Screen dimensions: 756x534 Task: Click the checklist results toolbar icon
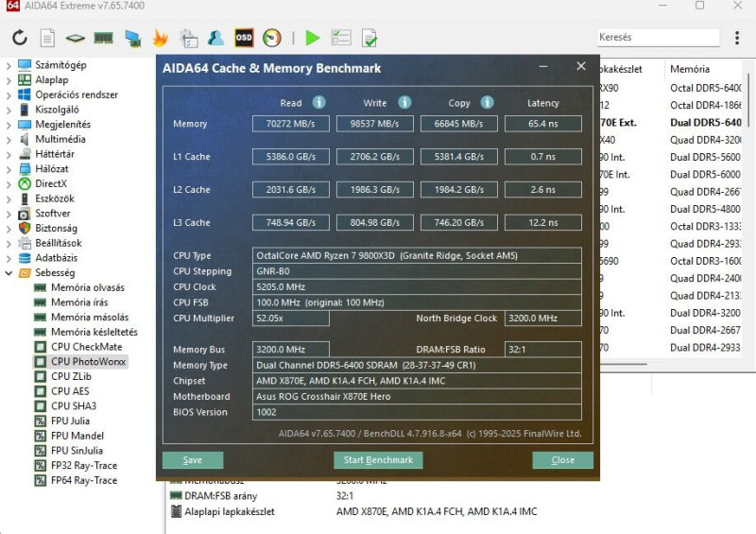[x=341, y=38]
